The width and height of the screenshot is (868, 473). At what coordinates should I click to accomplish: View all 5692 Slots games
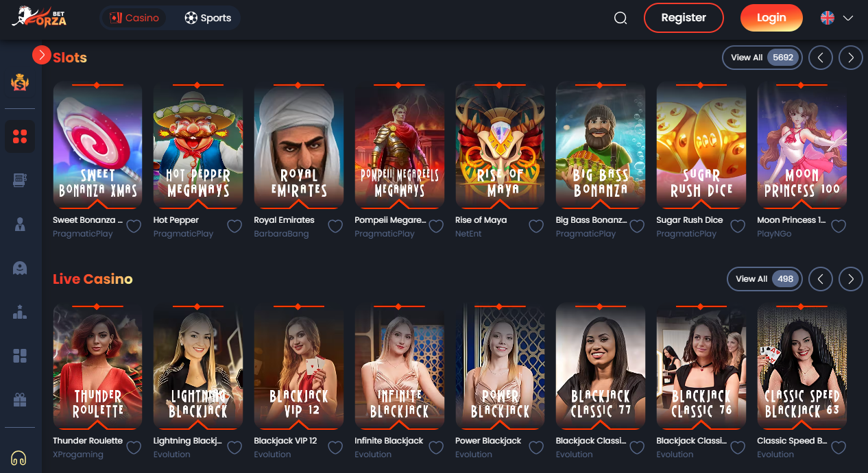(762, 58)
